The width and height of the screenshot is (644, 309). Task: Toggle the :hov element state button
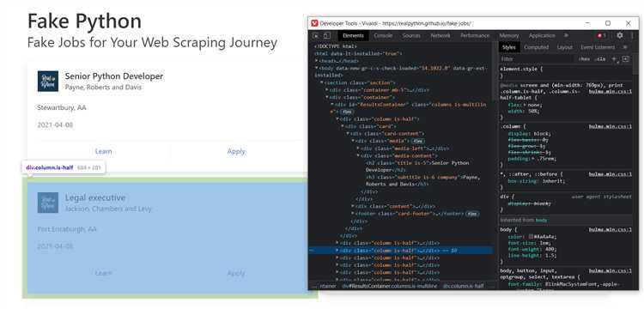pos(584,59)
